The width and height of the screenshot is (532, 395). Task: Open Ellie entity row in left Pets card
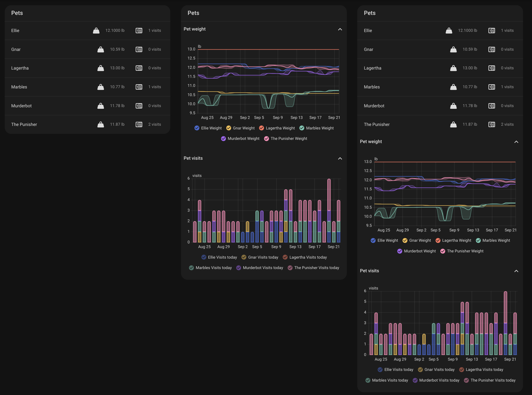(88, 31)
